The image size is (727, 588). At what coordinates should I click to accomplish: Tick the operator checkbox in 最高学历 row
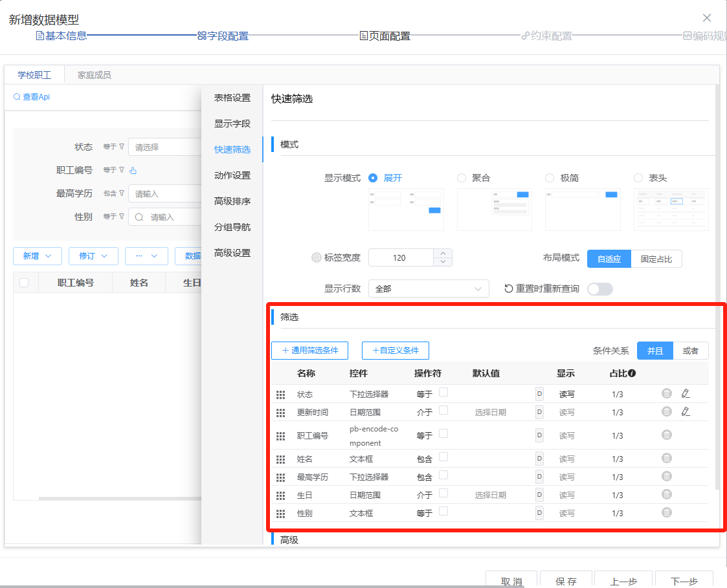tap(443, 475)
